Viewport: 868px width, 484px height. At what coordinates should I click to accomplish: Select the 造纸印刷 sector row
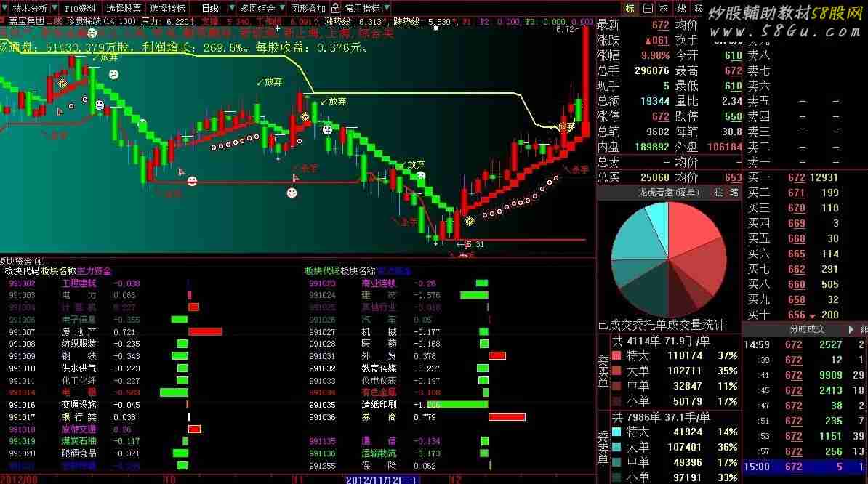pyautogui.click(x=398, y=405)
